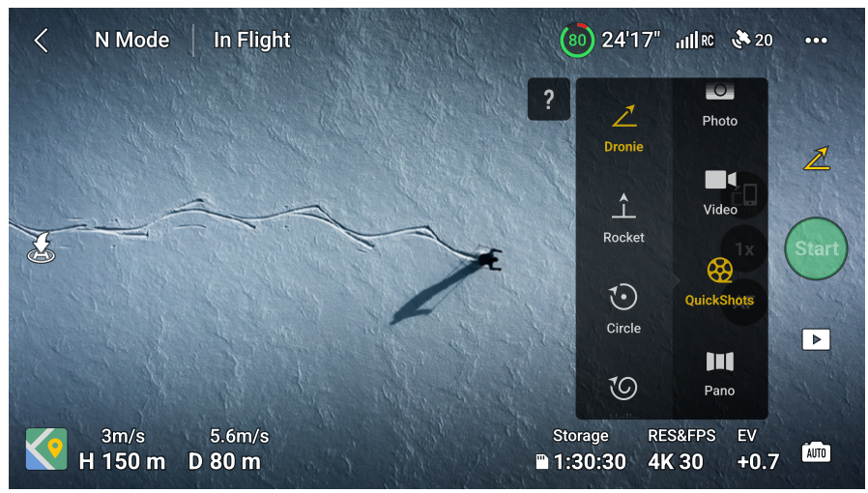Screen dimensions: 868x493
Task: Select the Circle QuickShot mode
Action: click(623, 308)
